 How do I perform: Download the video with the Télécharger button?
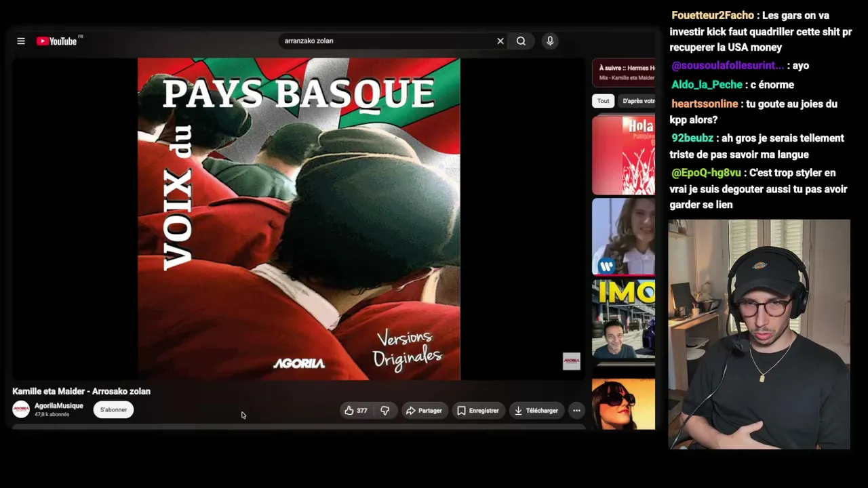coord(536,411)
